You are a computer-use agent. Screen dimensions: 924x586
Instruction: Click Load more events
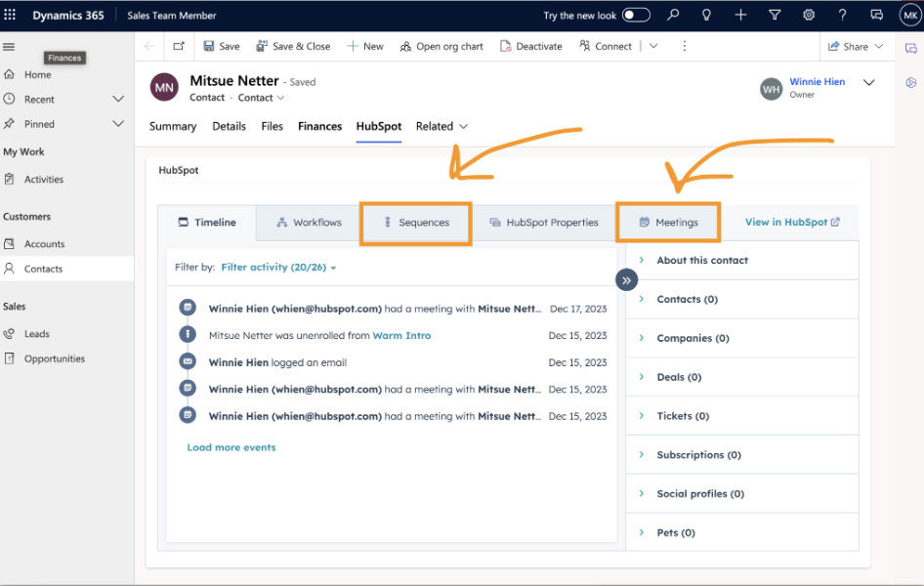(231, 447)
